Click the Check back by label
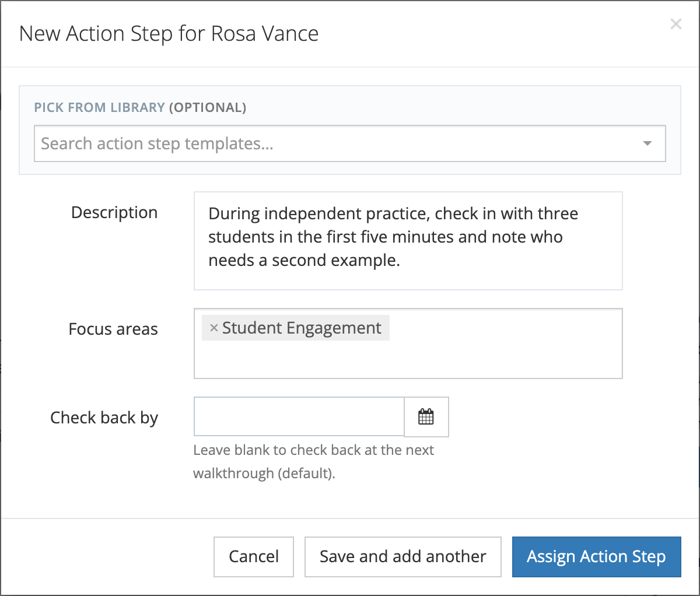The height and width of the screenshot is (596, 700). tap(104, 418)
